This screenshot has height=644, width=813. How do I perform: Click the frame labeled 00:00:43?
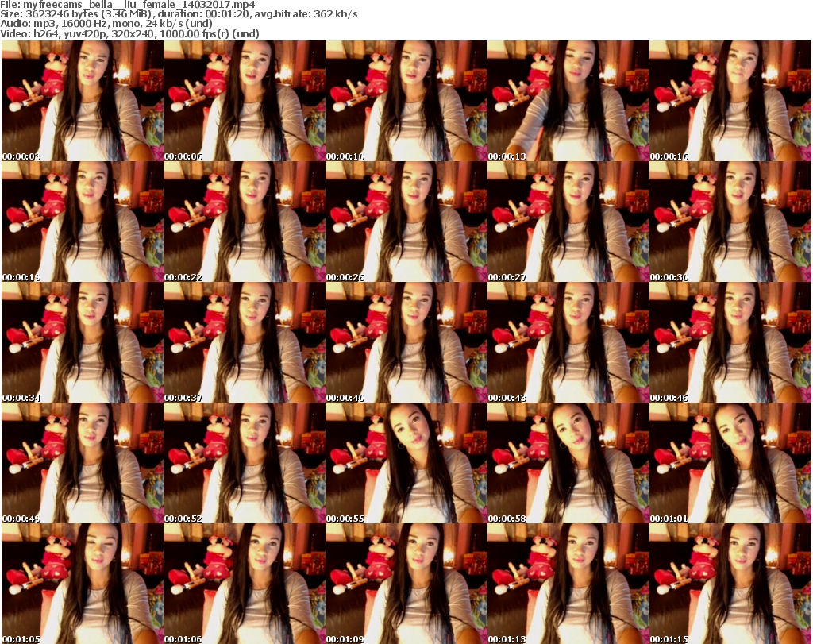click(568, 342)
